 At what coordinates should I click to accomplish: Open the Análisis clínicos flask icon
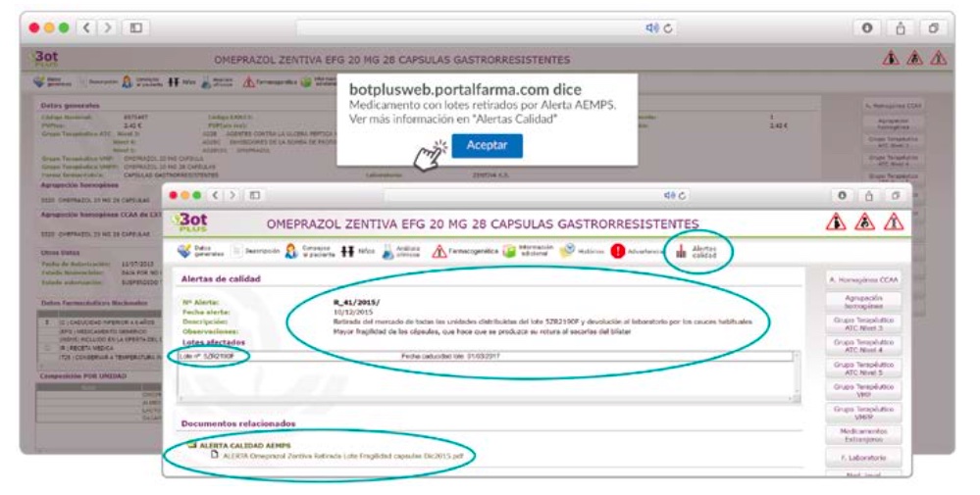pyautogui.click(x=388, y=251)
